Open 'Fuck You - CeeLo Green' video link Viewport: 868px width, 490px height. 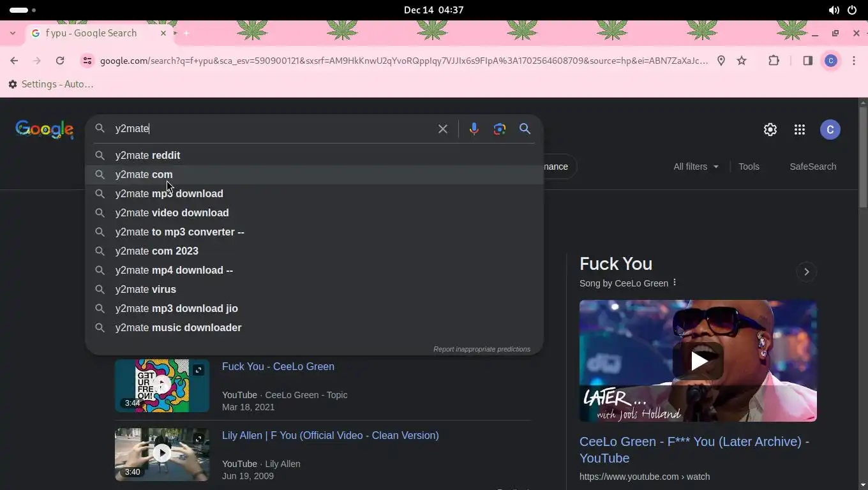click(278, 366)
